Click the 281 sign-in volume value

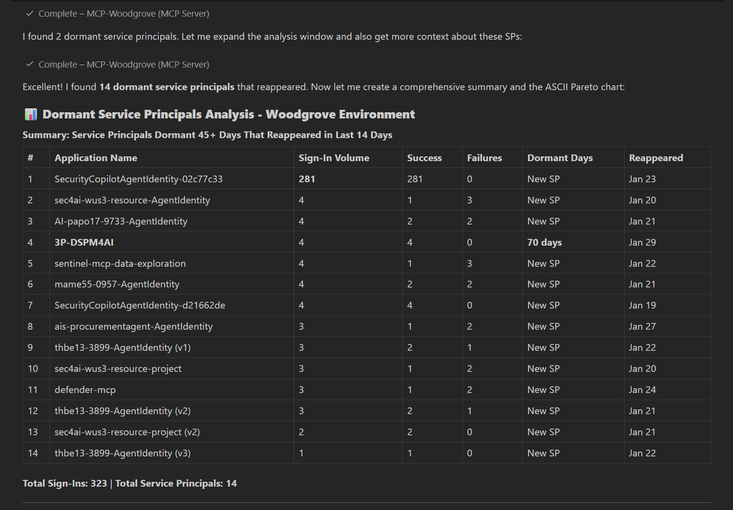pyautogui.click(x=307, y=179)
